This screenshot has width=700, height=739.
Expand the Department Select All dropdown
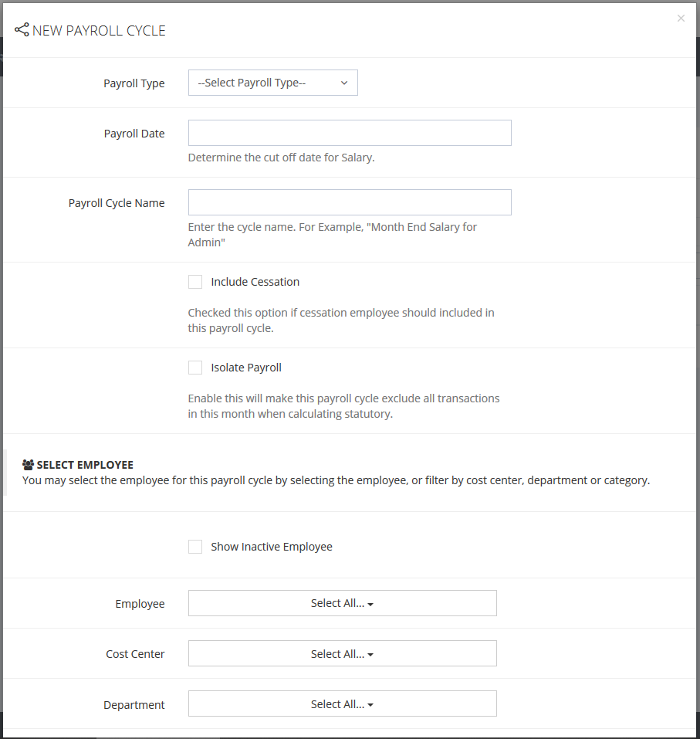tap(342, 704)
